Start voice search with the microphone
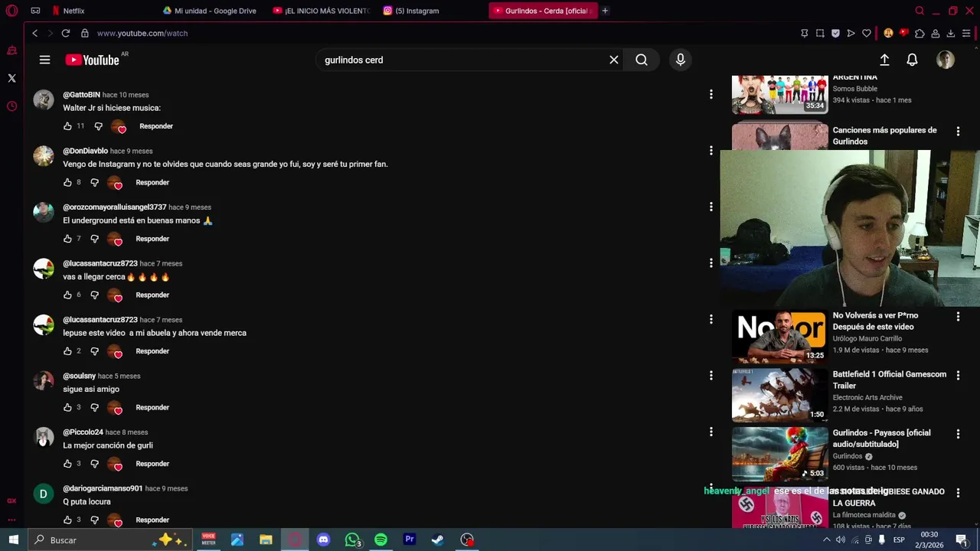Viewport: 980px width, 551px height. coord(681,60)
